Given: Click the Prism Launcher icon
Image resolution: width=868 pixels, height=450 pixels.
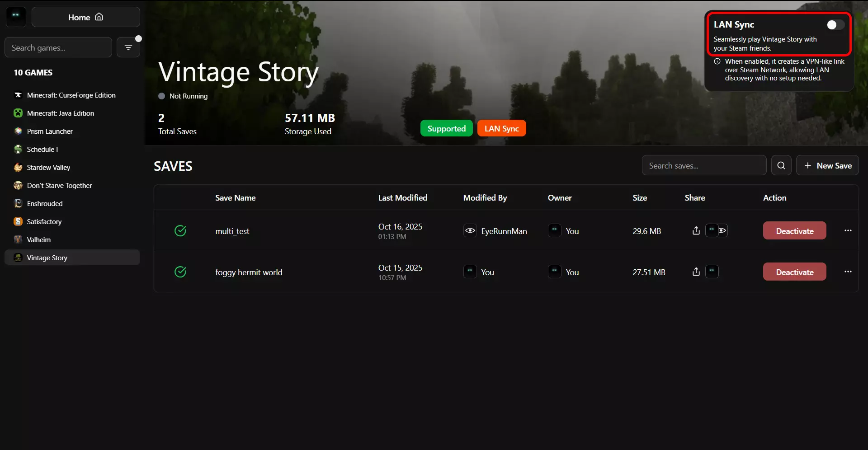Looking at the screenshot, I should 18,131.
